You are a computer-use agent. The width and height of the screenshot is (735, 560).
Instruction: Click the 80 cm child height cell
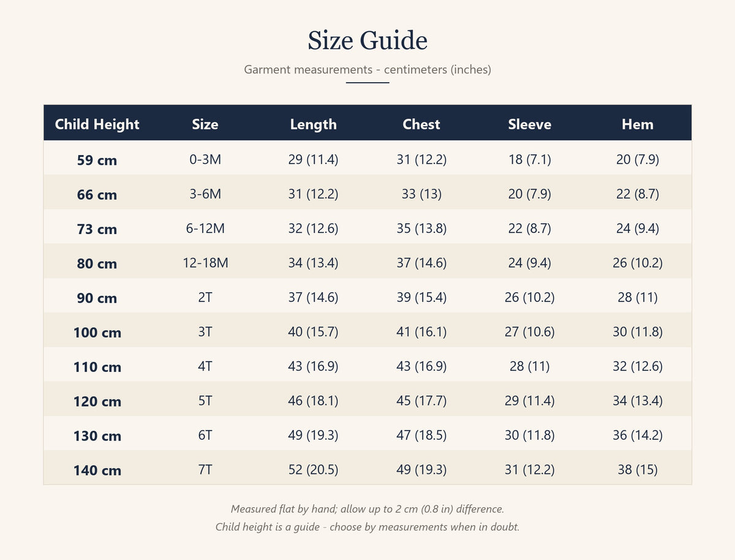[x=97, y=263]
